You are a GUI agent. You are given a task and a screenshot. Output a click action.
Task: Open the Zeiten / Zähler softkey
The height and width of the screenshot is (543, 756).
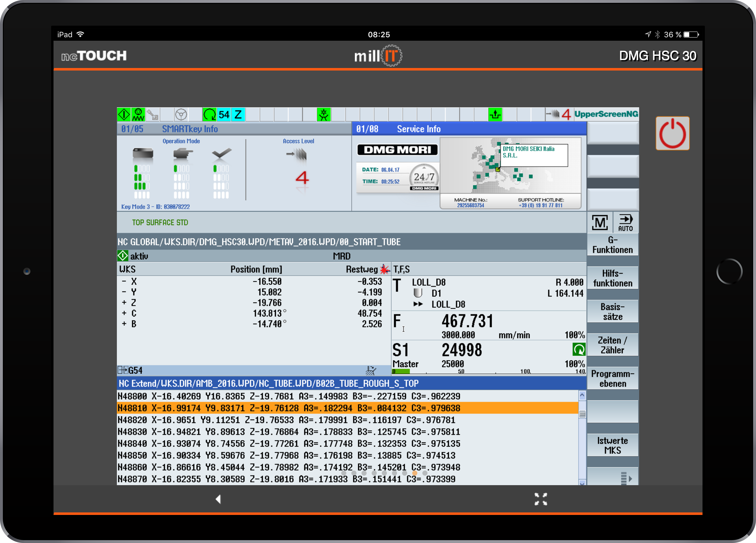(x=612, y=345)
